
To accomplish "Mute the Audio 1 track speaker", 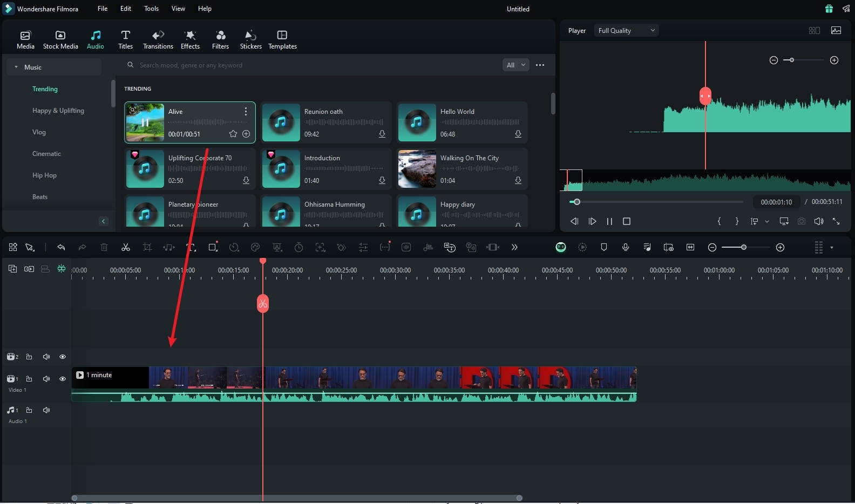I will click(46, 410).
